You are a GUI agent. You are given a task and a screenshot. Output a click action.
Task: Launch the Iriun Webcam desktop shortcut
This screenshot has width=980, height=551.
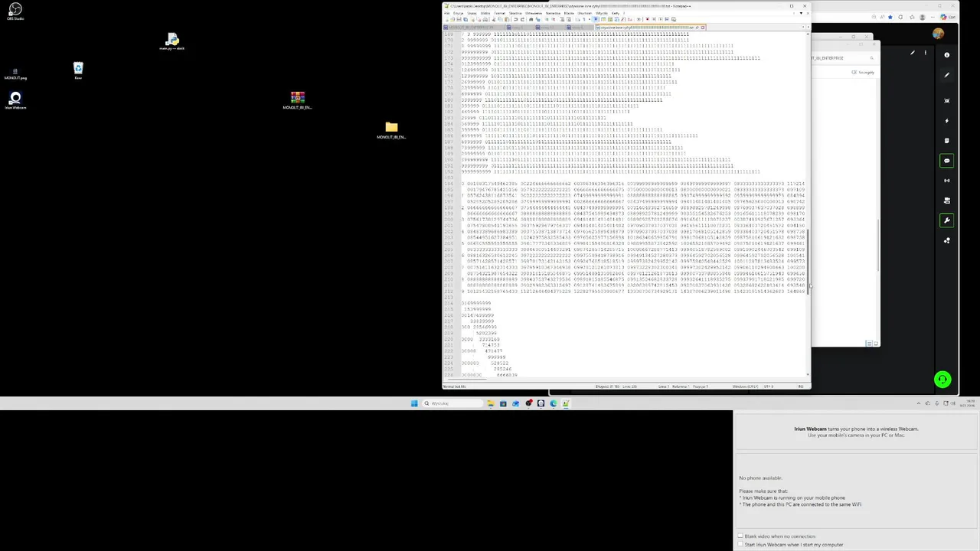click(x=15, y=100)
